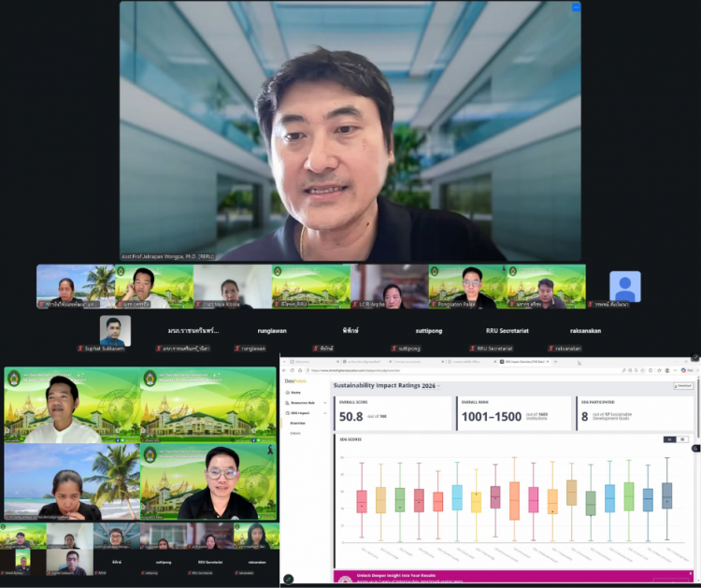
Task: Expand the Resources Hub chevron
Action: point(325,403)
